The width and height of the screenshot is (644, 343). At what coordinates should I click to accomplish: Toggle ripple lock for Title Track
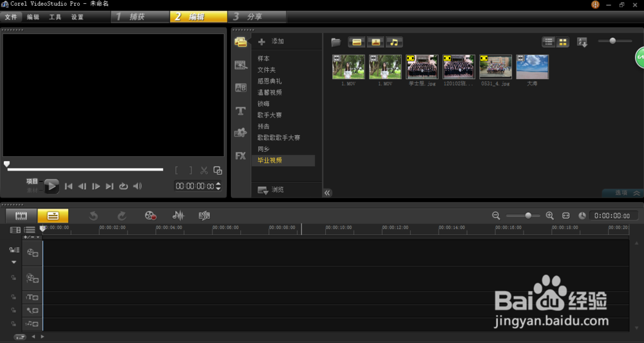(14, 297)
